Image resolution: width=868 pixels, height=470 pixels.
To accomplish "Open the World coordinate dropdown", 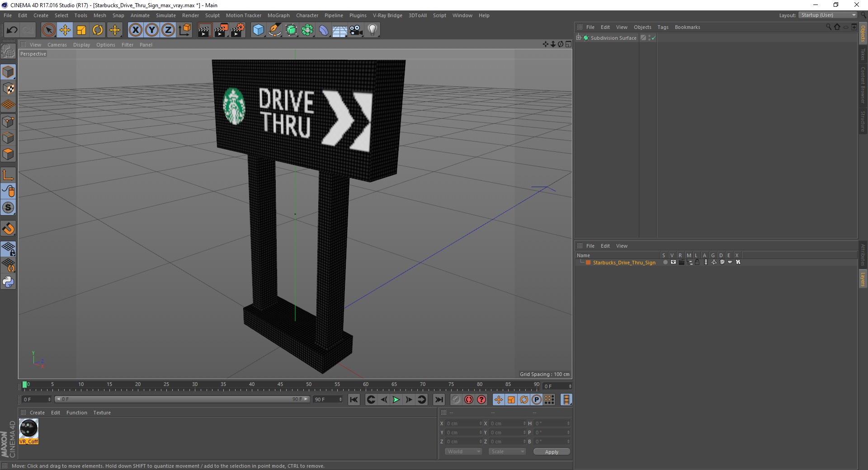I will click(x=463, y=452).
